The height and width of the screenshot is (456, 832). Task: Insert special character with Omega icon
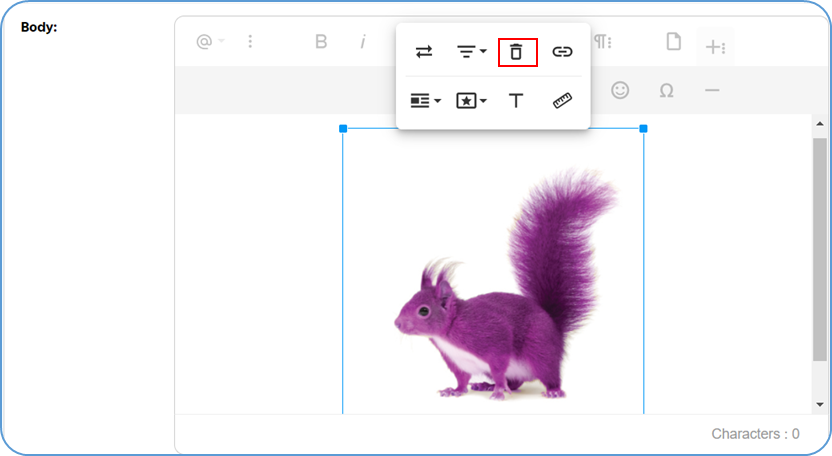666,91
